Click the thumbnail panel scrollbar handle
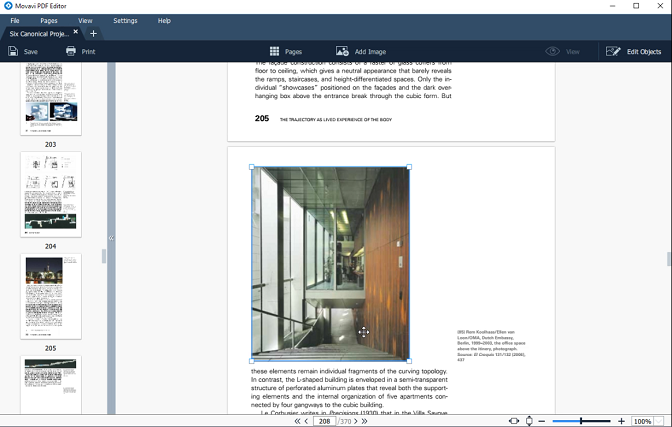The height and width of the screenshot is (427, 672). (104, 256)
